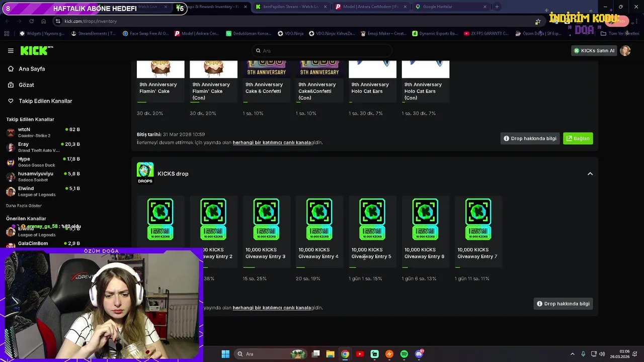644x362 pixels.
Task: Open YouTube app from taskbar
Action: click(360, 354)
